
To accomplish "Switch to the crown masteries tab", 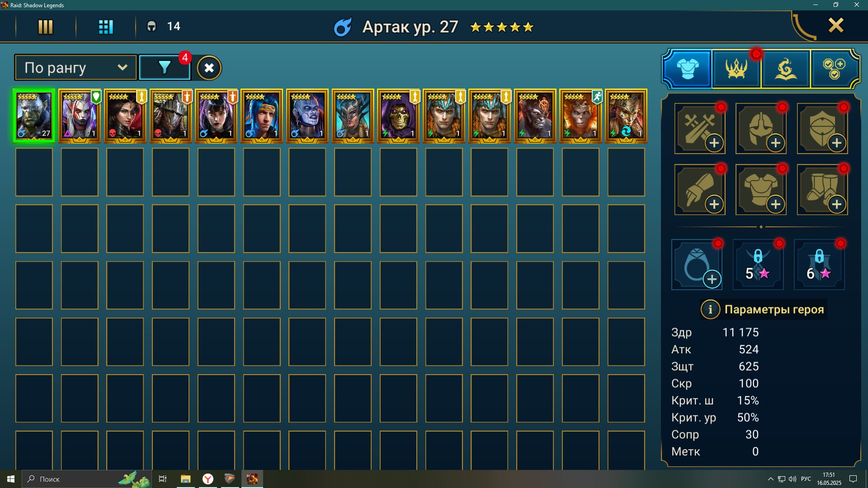I will [736, 69].
